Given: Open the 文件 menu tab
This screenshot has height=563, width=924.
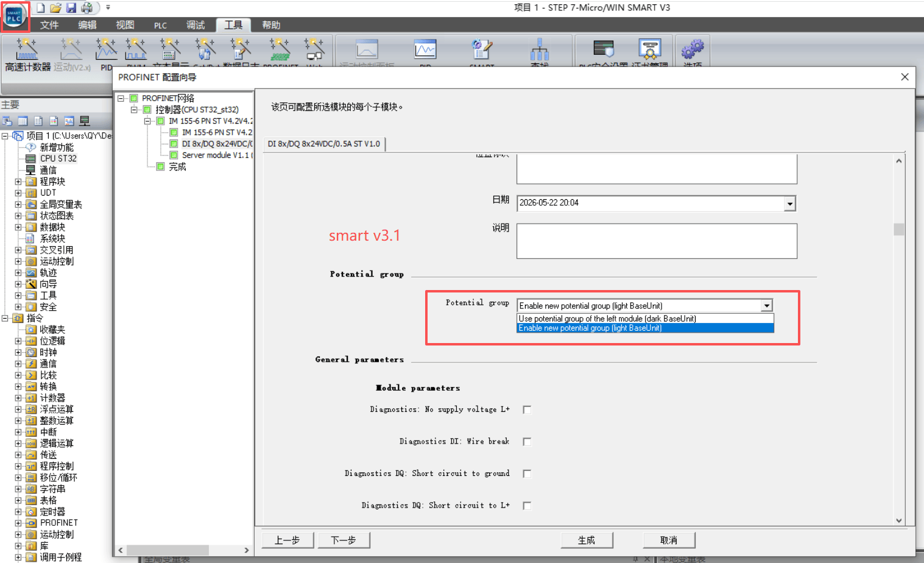Looking at the screenshot, I should pos(49,25).
